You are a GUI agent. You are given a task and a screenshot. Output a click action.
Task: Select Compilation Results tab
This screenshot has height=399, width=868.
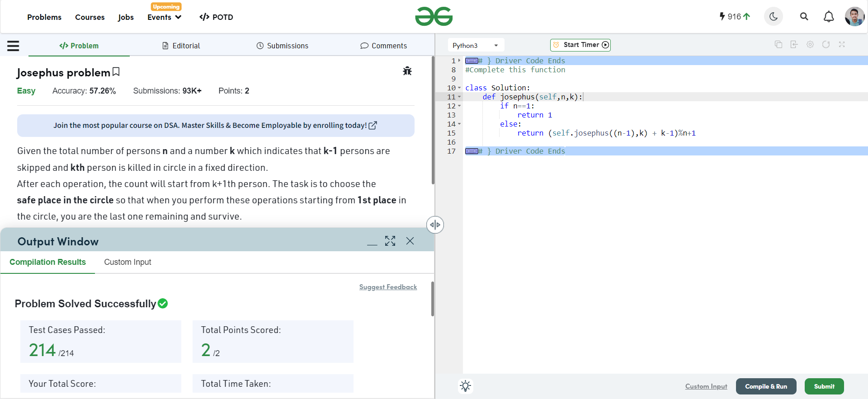click(47, 262)
